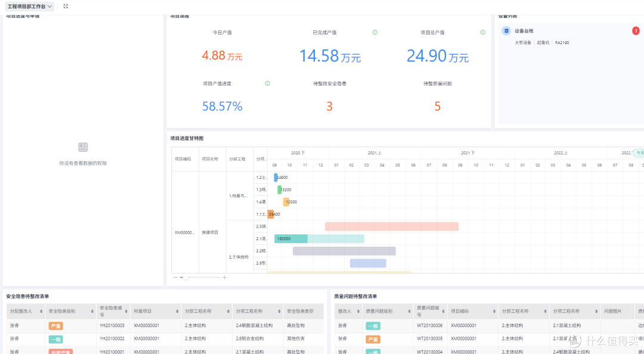Screen dimensions: 644x354
Task: Click the Gantt zoom out minus icon
Action: pos(175,278)
